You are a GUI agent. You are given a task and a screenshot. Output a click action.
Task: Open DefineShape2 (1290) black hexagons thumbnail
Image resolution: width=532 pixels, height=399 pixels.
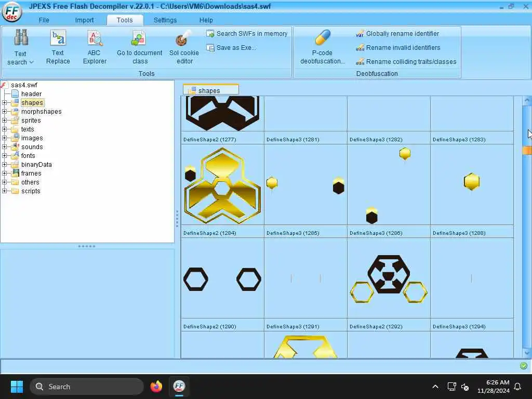pos(222,279)
